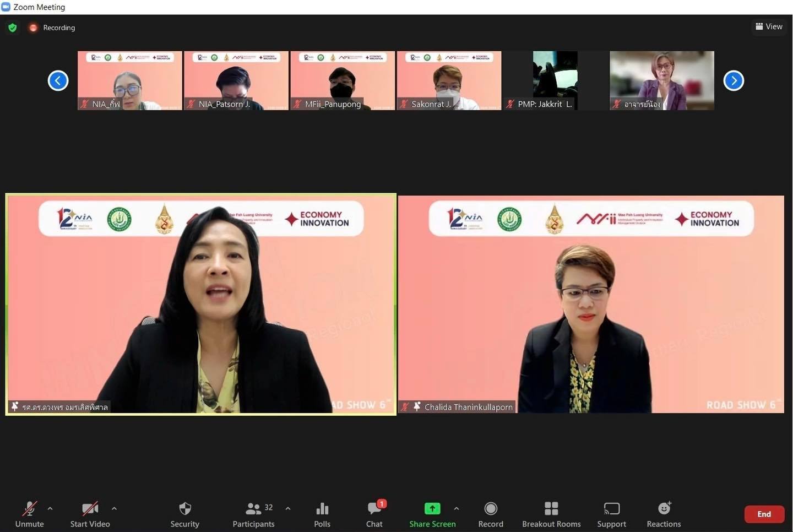Open the View layout menu

pyautogui.click(x=769, y=26)
